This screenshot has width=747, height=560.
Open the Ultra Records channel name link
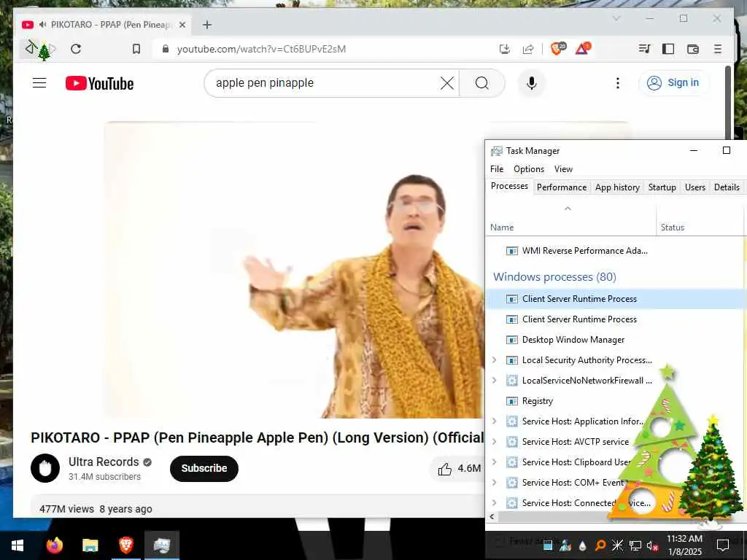[104, 462]
